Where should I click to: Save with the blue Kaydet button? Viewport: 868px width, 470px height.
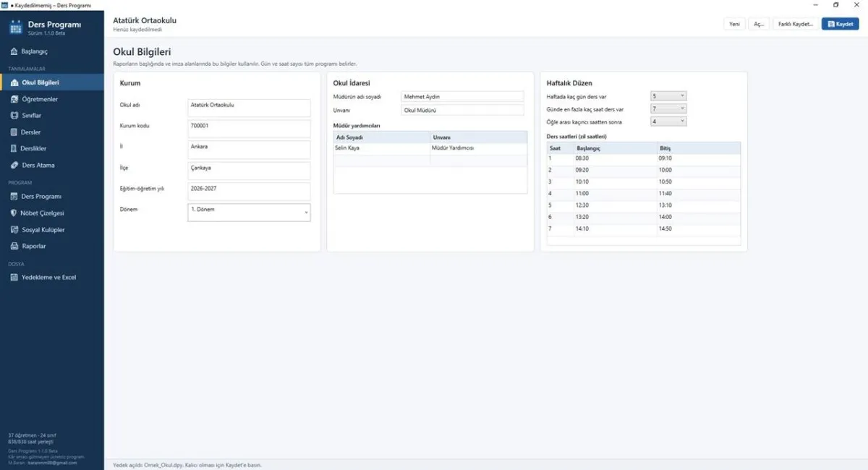(x=841, y=24)
